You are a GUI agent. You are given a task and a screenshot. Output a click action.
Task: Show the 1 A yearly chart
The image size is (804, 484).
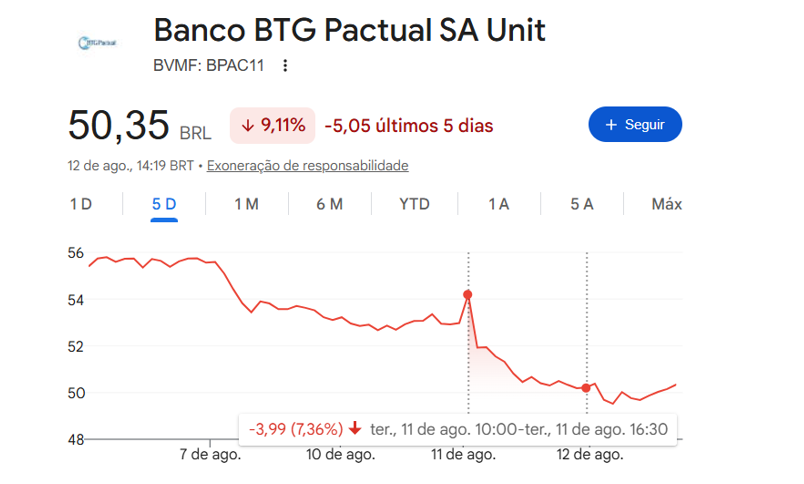(x=498, y=204)
